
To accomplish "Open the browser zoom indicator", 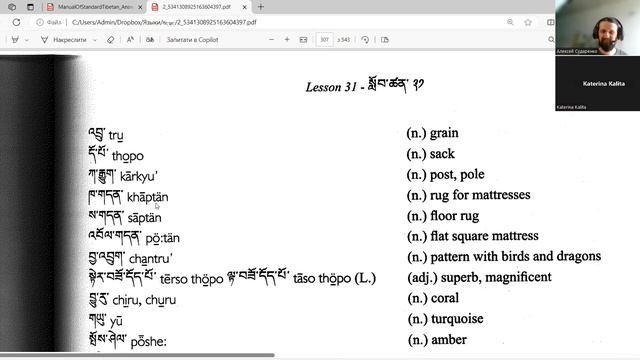I will tap(510, 22).
